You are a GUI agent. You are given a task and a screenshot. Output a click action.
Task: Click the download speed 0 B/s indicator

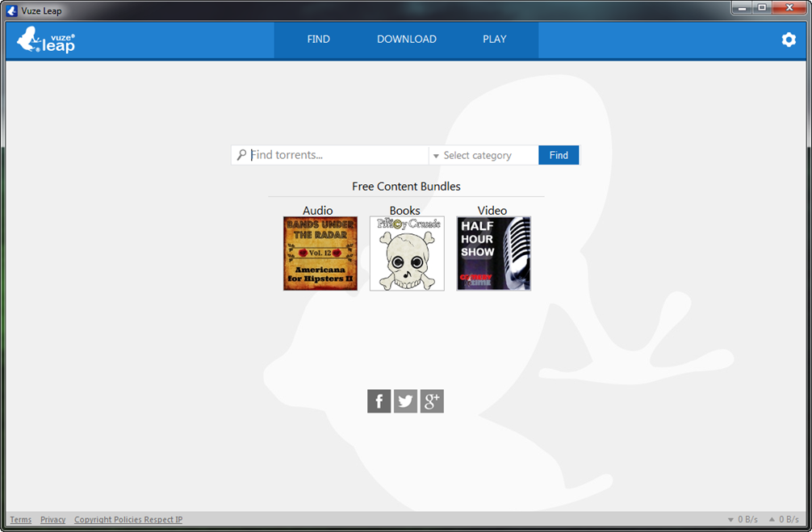point(743,520)
